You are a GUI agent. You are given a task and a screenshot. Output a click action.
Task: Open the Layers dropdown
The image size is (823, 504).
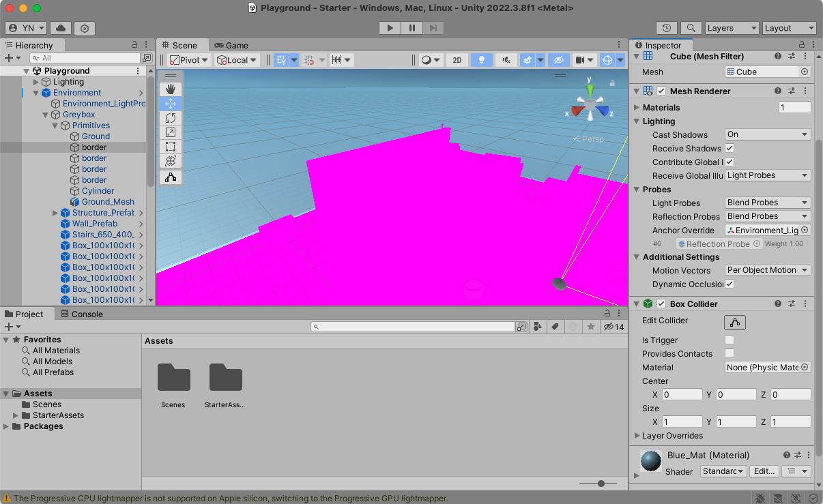tap(732, 28)
